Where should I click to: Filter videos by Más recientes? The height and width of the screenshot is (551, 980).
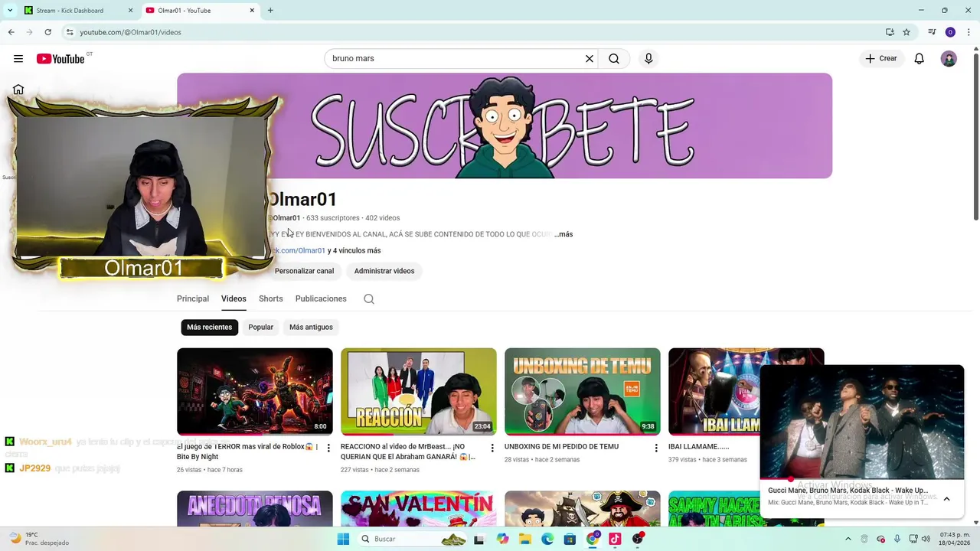click(210, 328)
